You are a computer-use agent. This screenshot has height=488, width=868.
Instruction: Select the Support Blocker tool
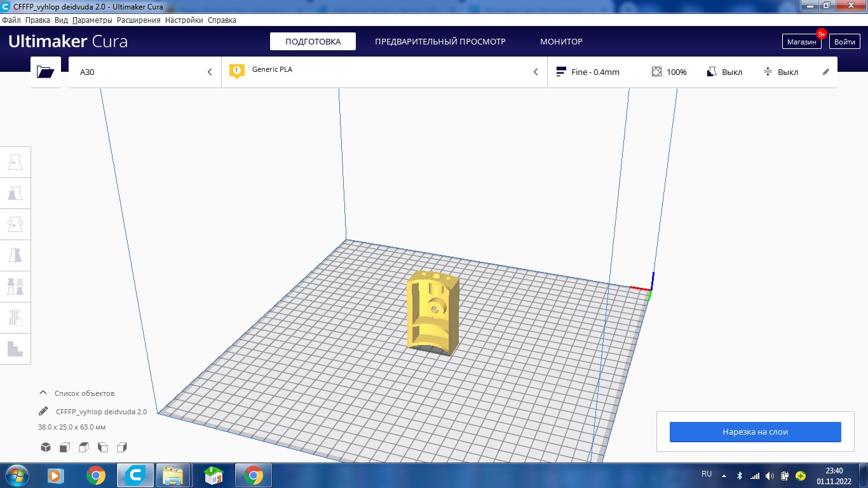point(15,318)
